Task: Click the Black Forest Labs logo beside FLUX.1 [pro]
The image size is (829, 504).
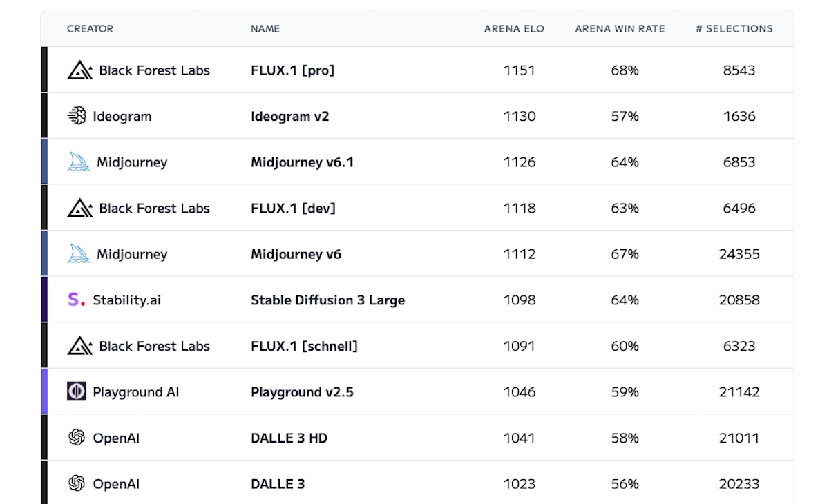Action: tap(79, 70)
